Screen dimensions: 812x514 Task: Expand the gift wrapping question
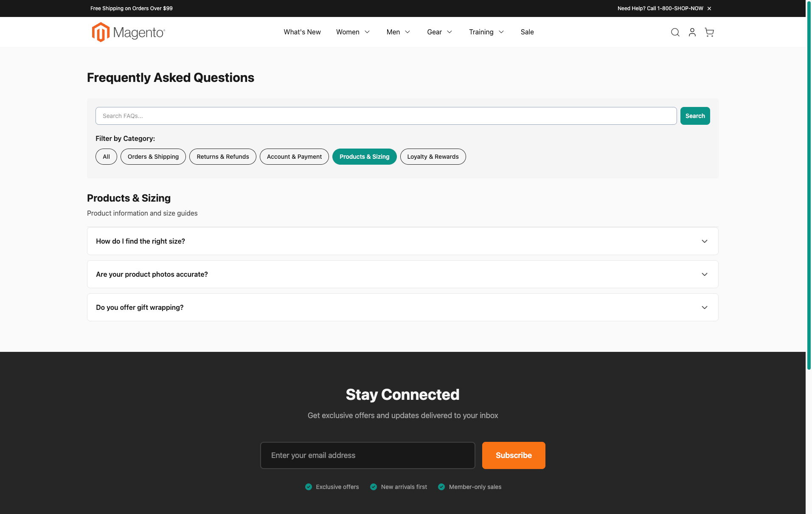coord(402,307)
